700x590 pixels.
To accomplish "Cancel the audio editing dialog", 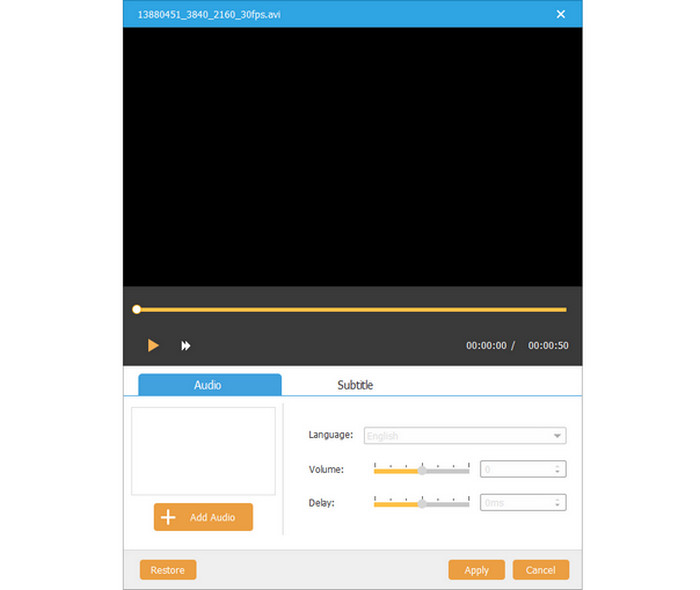I will click(x=541, y=570).
